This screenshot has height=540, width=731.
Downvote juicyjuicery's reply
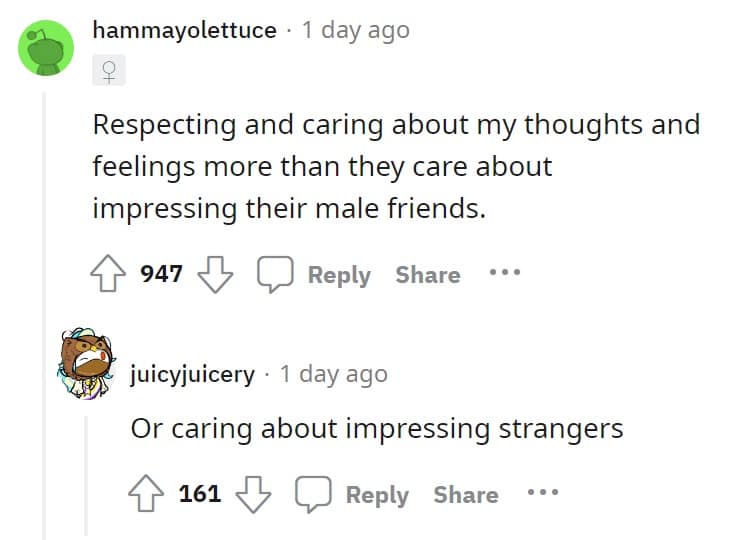[x=249, y=494]
